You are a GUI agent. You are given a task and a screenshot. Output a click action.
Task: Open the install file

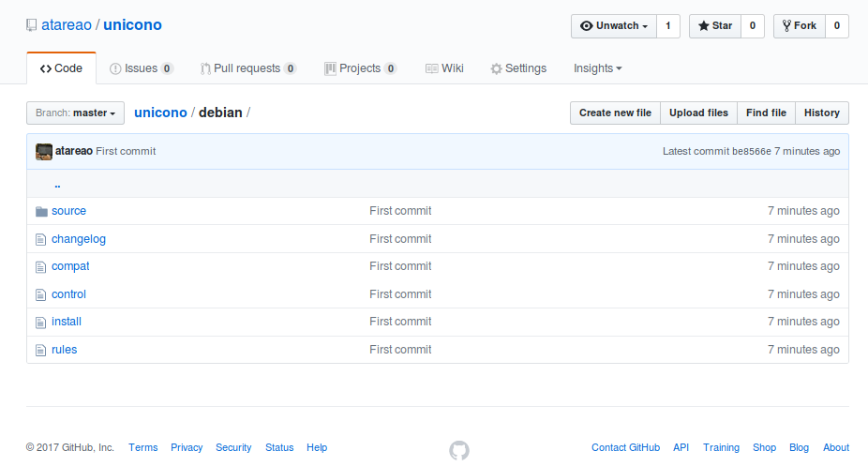click(x=67, y=322)
